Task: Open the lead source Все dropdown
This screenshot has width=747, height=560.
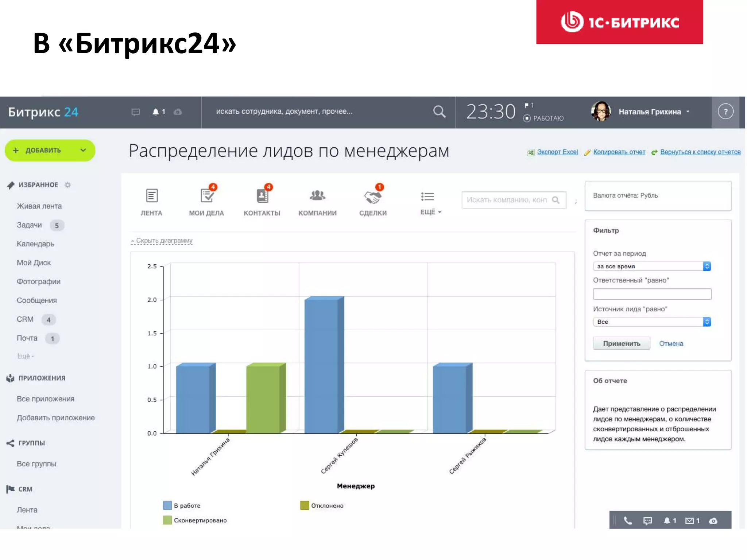Action: pyautogui.click(x=652, y=322)
